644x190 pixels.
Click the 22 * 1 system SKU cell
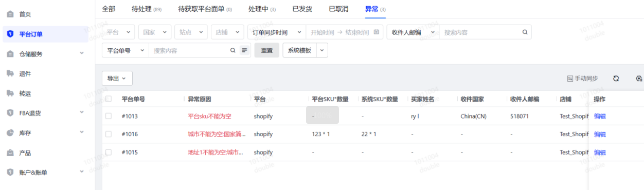pos(369,134)
